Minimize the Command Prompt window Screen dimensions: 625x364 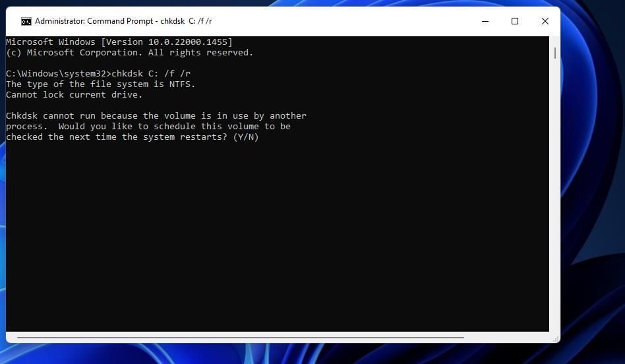(x=485, y=21)
